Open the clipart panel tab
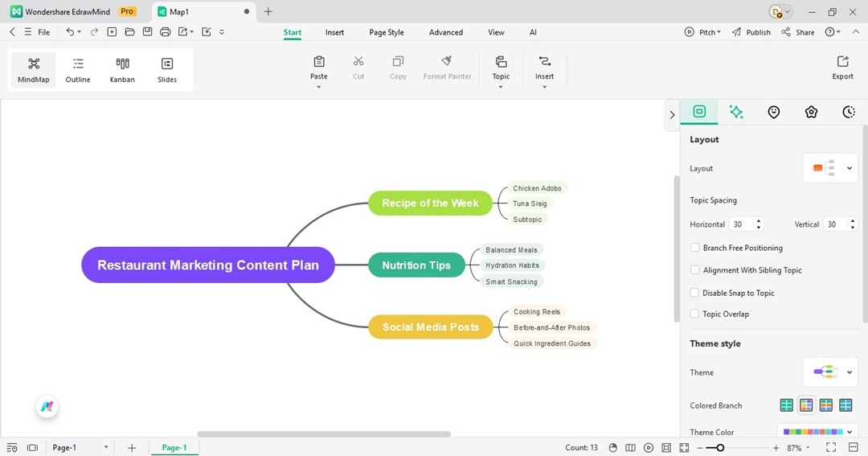 [811, 112]
